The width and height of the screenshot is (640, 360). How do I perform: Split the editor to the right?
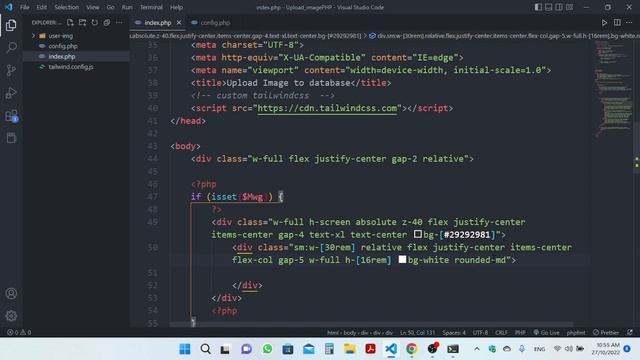[617, 22]
